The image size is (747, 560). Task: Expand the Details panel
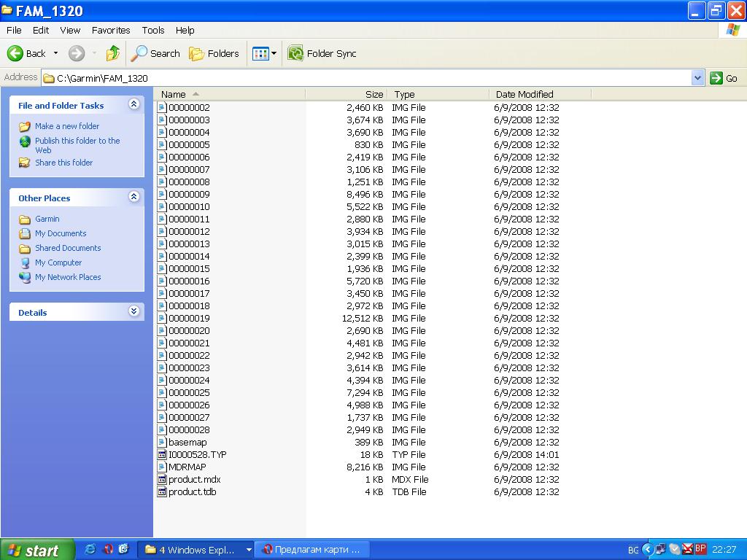coord(133,312)
